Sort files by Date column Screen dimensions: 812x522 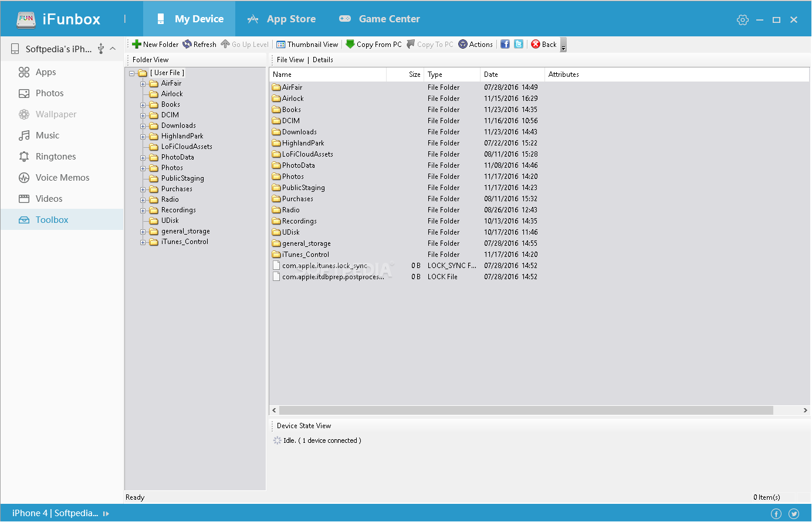pyautogui.click(x=512, y=74)
